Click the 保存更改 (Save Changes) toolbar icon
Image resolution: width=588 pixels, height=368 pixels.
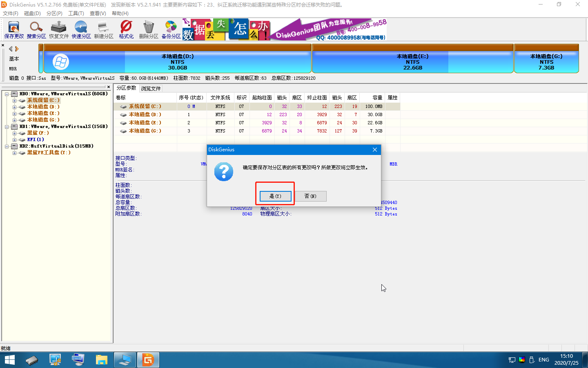14,30
